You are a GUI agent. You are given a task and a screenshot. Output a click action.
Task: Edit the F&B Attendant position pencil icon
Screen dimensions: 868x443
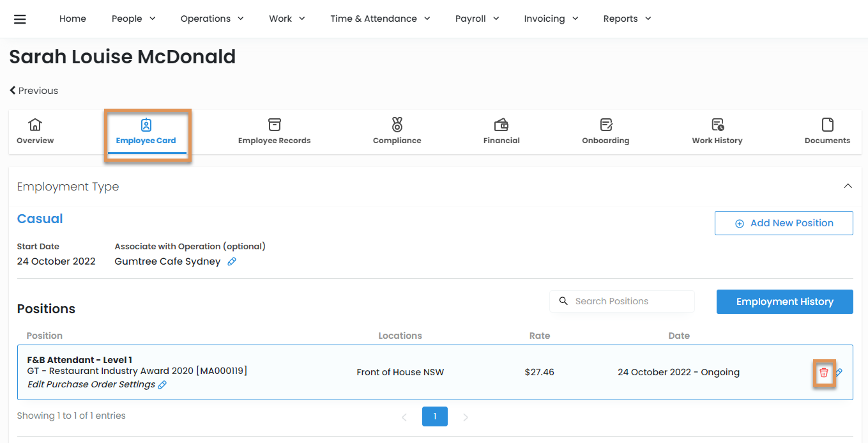[839, 373]
